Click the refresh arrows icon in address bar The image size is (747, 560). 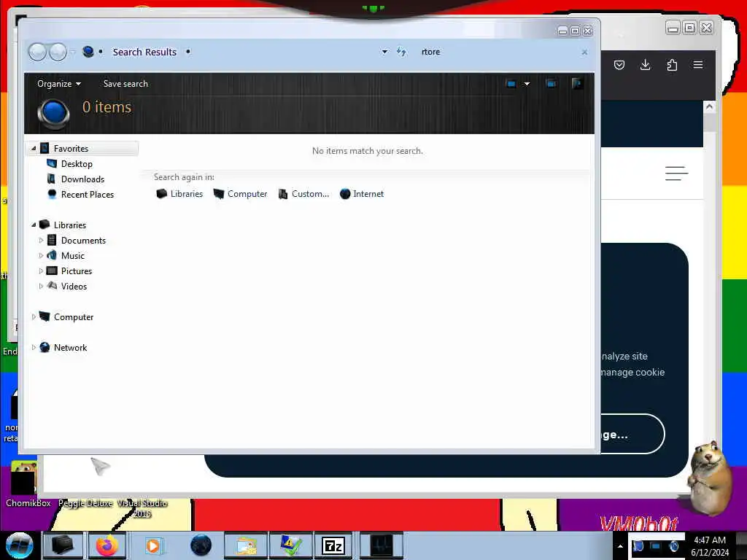402,52
